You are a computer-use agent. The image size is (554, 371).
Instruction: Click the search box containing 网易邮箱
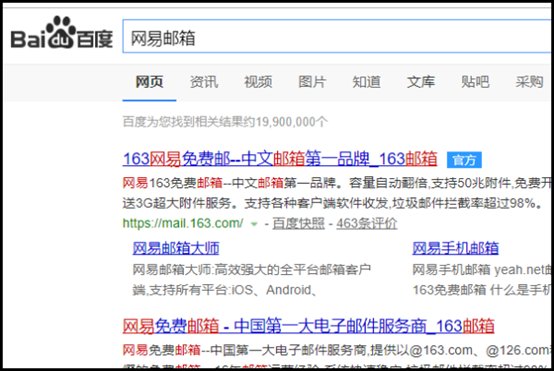pyautogui.click(x=337, y=37)
